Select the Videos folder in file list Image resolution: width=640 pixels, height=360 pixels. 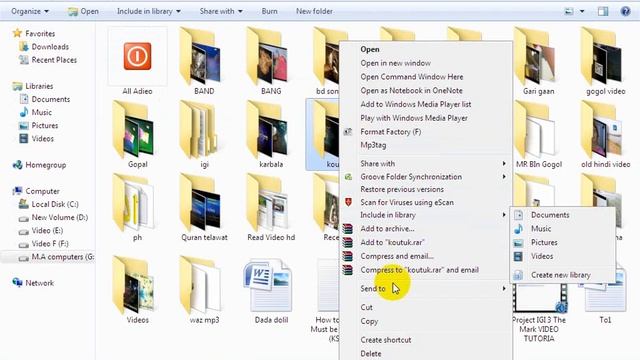pyautogui.click(x=138, y=290)
